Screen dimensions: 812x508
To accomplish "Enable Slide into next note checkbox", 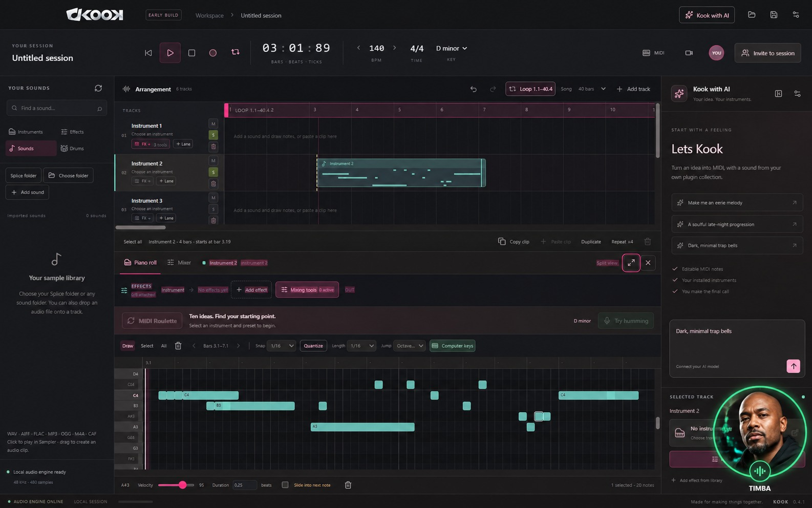I will click(x=285, y=485).
